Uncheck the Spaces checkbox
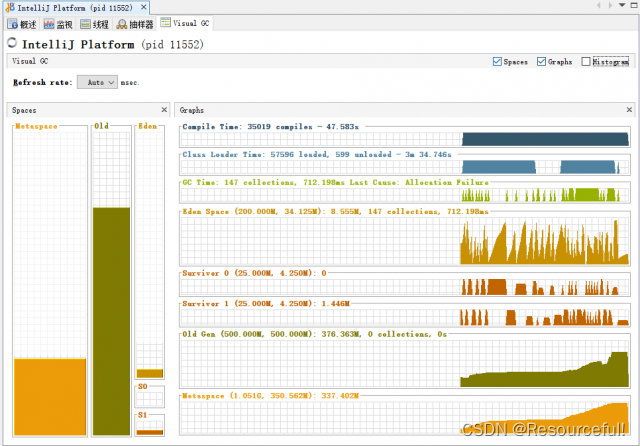The image size is (640, 446). [x=498, y=62]
